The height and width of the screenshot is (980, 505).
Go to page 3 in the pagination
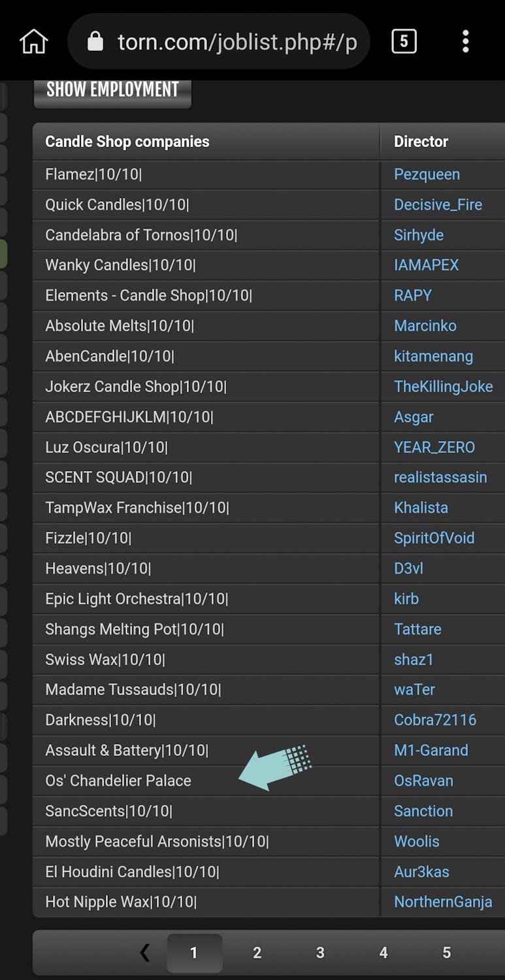tap(320, 953)
